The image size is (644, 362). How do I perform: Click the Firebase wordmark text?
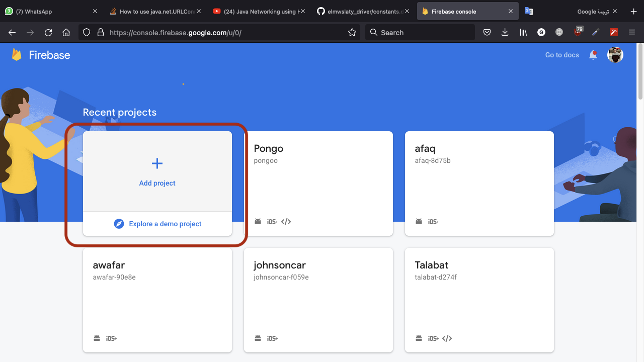pos(49,55)
